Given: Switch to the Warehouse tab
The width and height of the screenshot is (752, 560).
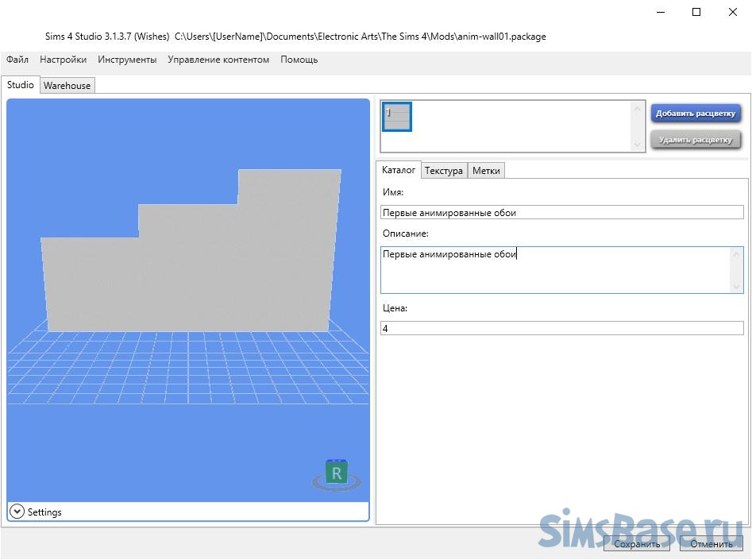Looking at the screenshot, I should tap(67, 86).
